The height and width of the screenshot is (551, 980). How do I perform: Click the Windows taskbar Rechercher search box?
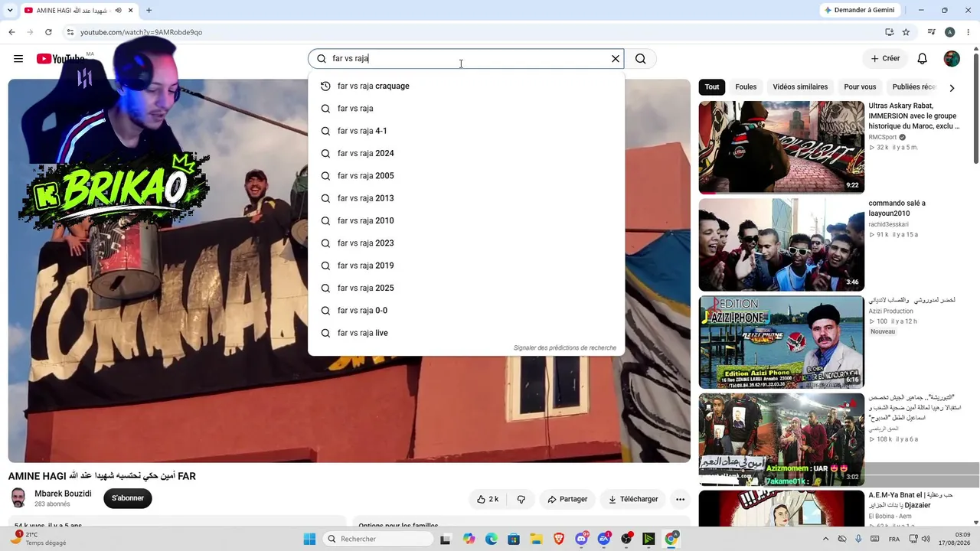coord(378,539)
